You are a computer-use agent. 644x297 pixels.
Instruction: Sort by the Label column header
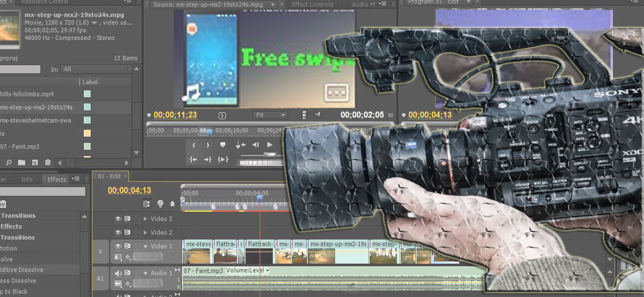click(x=90, y=82)
